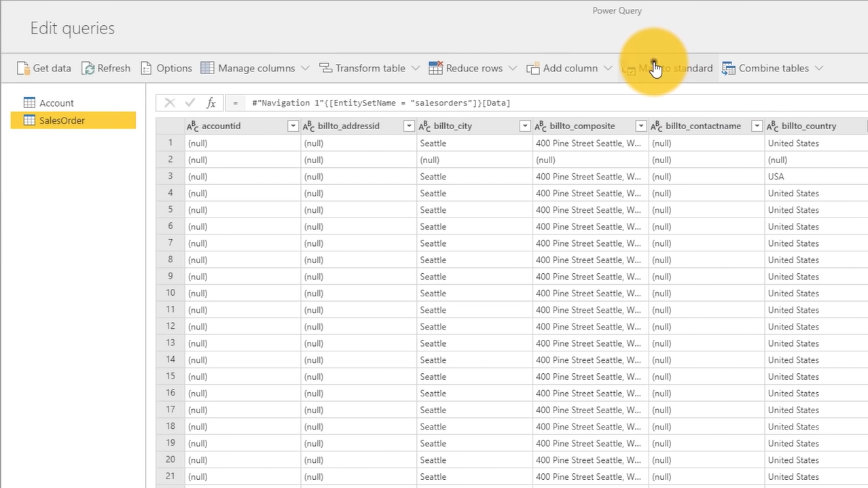
Task: Click the Map to standard button
Action: (x=668, y=68)
